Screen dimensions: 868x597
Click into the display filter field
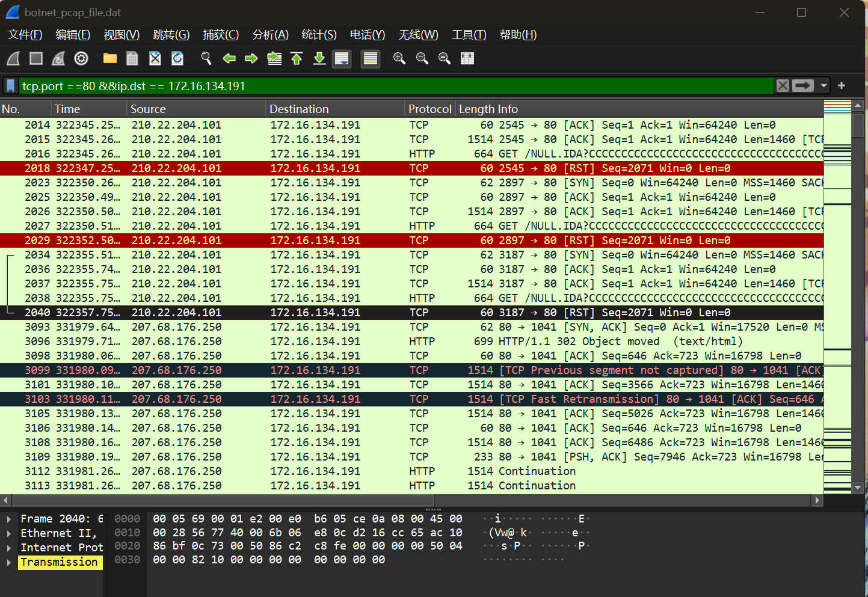click(x=396, y=86)
